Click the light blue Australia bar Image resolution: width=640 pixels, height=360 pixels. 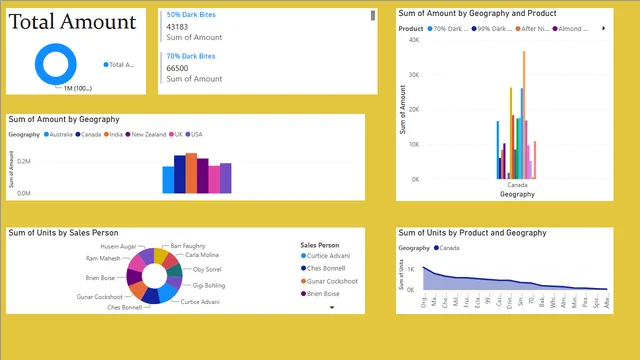coord(168,180)
